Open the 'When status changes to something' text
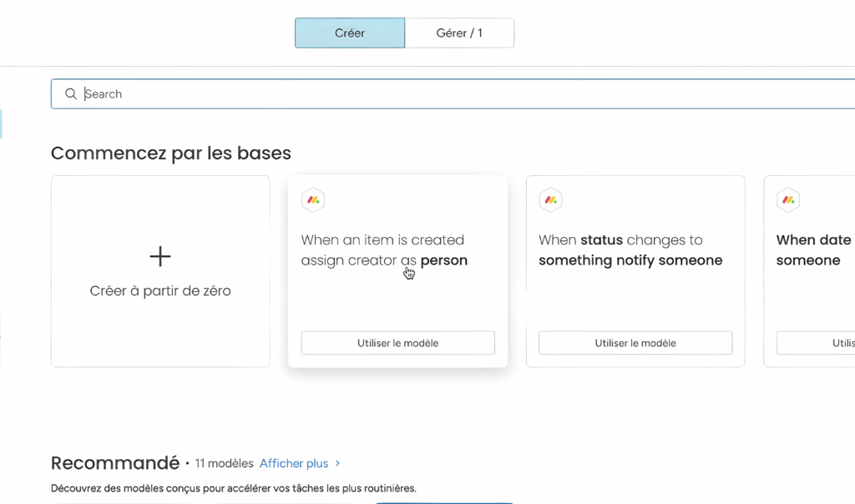855x504 pixels. pyautogui.click(x=630, y=250)
